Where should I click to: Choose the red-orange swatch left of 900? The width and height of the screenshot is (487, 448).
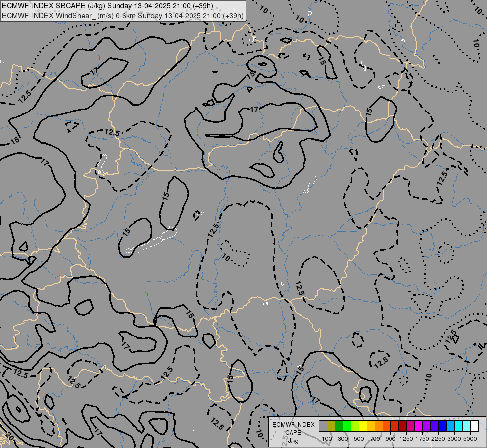(x=387, y=426)
